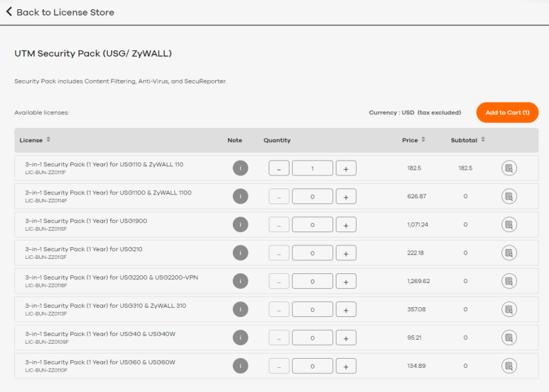Click price 1,269.62 in the table
The image size is (549, 392).
point(419,281)
